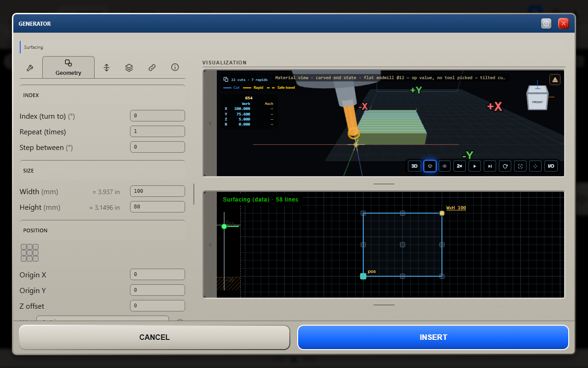This screenshot has width=588, height=368.
Task: Click the reset circular arrow button
Action: pos(505,166)
